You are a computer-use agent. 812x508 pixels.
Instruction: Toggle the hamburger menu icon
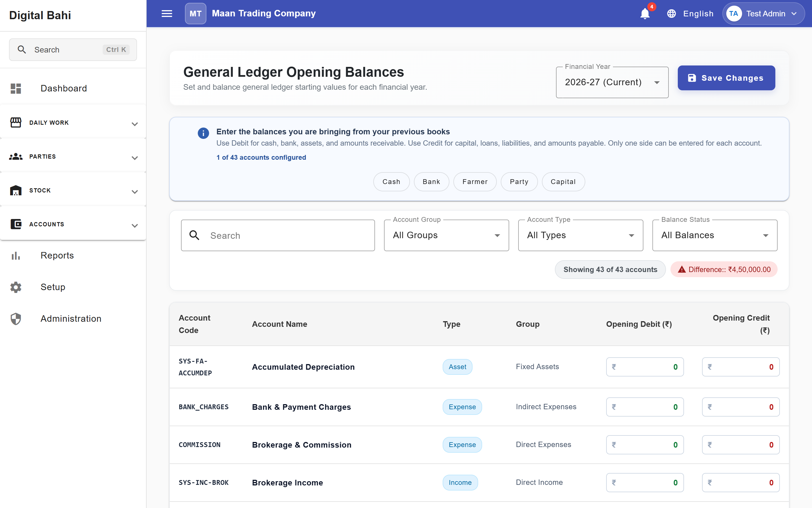(x=167, y=14)
